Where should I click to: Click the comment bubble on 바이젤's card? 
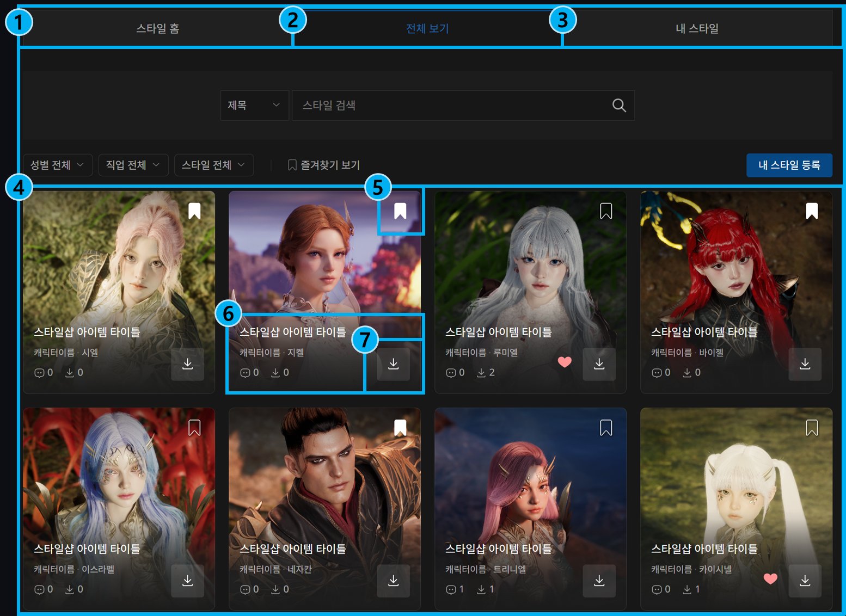[657, 373]
